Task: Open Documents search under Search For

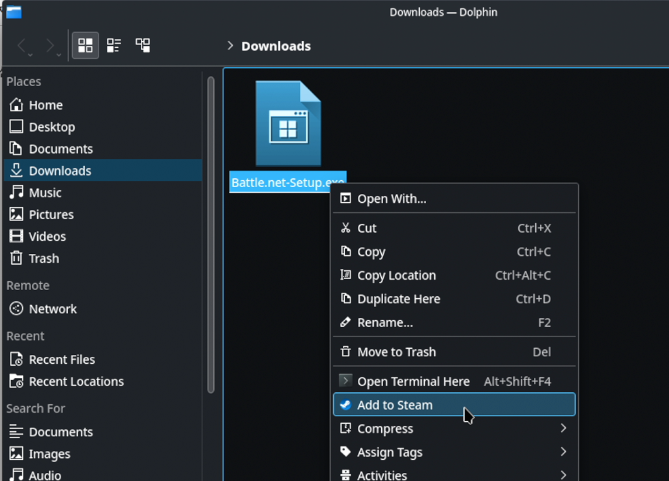Action: click(x=103, y=432)
